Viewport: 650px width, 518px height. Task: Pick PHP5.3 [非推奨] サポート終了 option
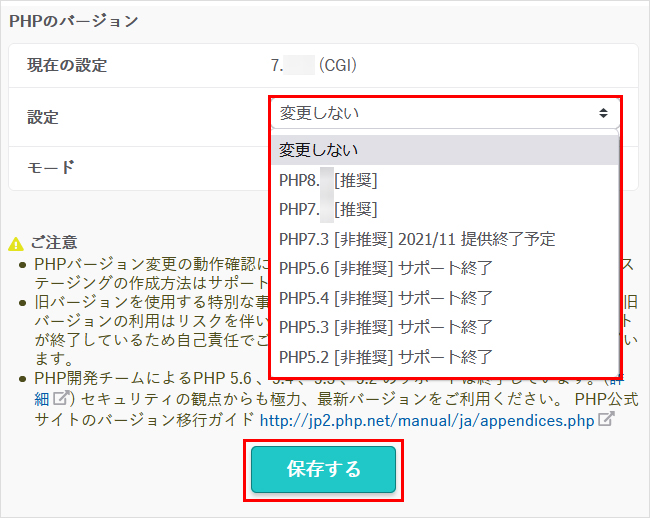pyautogui.click(x=385, y=326)
